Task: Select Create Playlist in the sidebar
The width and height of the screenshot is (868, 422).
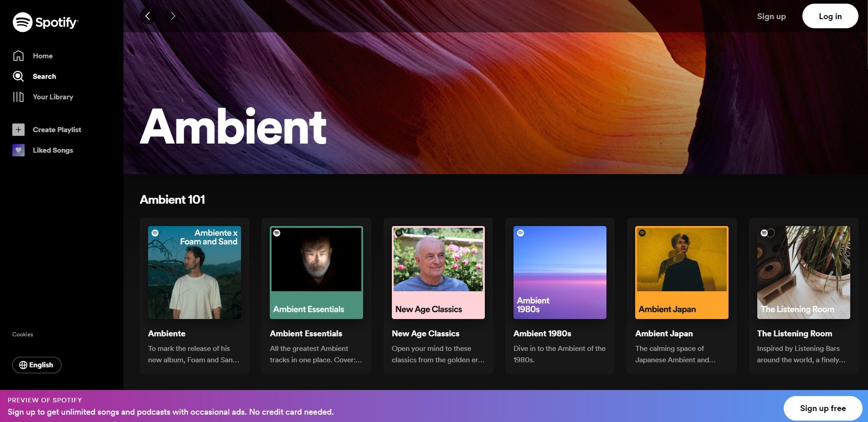Action: (x=57, y=130)
